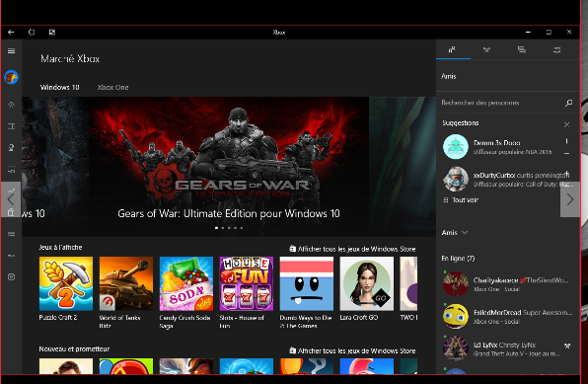This screenshot has height=384, width=588.
Task: Open the Gears of War hero banner
Action: pos(229,166)
